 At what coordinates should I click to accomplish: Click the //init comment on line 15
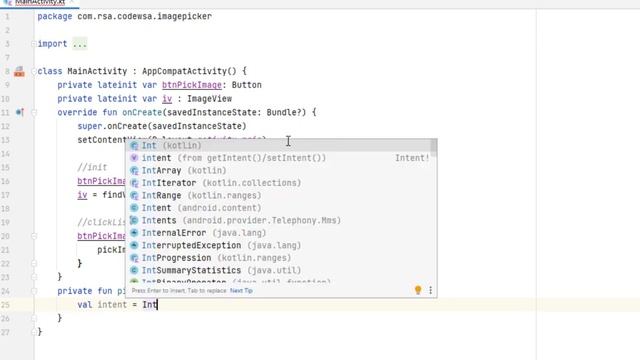92,167
